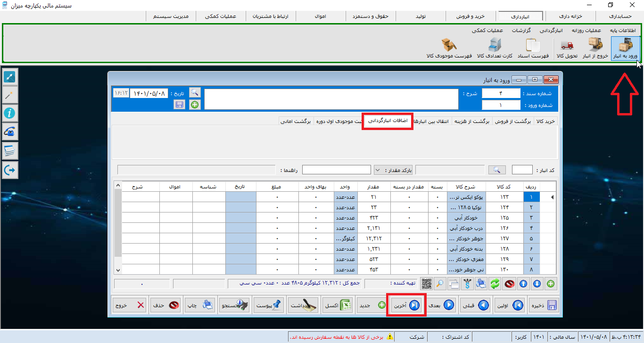Switch to the برگشت امانی tab
The image size is (644, 343).
point(296,121)
